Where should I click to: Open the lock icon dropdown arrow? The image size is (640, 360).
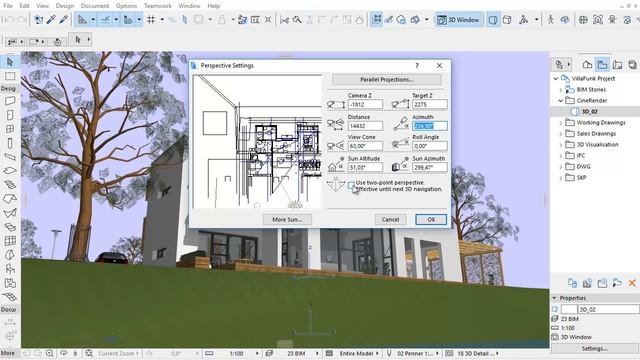[x=233, y=19]
